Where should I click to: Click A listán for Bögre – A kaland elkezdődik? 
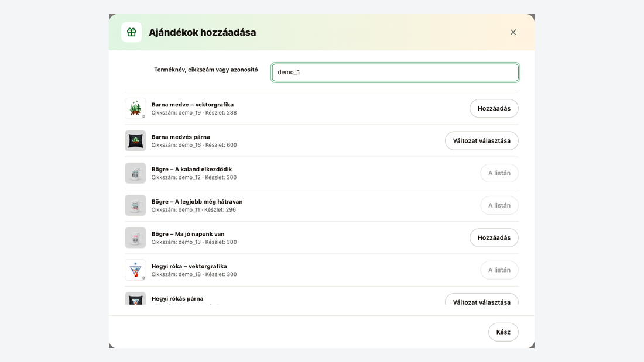click(499, 173)
